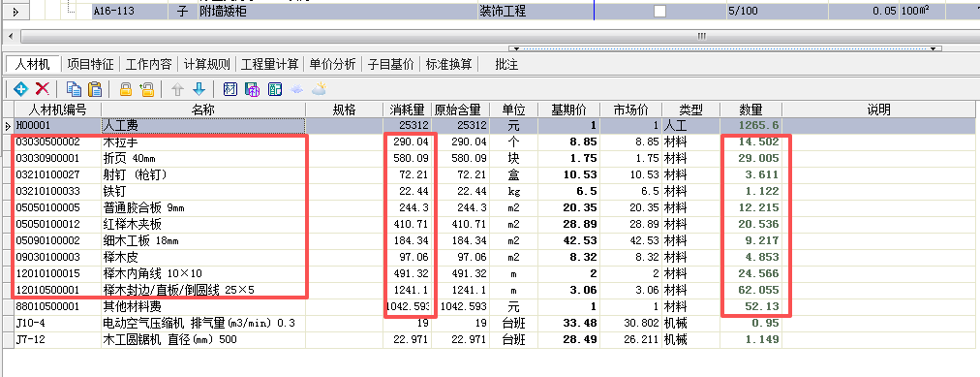Image resolution: width=980 pixels, height=377 pixels.
Task: Open the 工作内容 tab
Action: click(149, 64)
